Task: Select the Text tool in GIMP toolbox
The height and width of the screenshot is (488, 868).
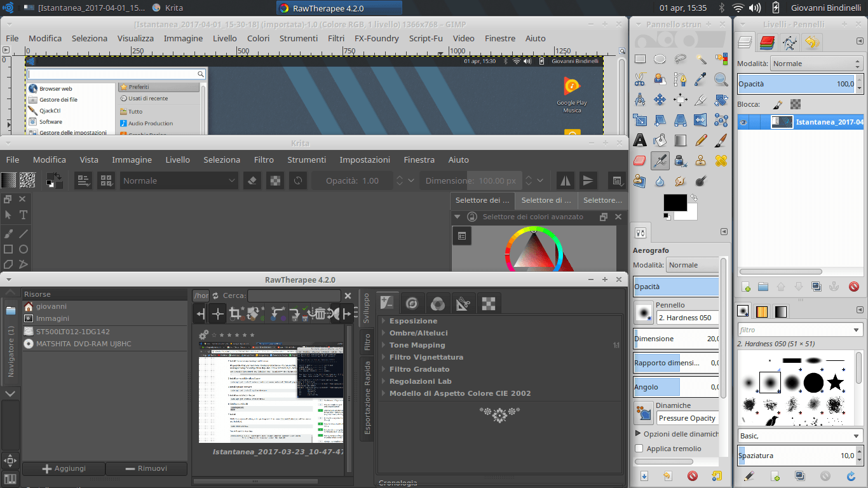Action: 640,140
